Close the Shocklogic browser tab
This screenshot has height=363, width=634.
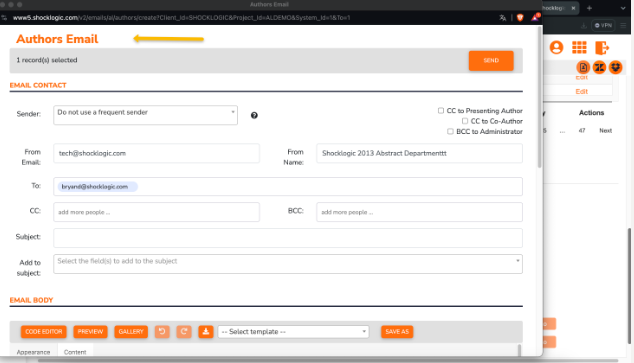coord(573,8)
